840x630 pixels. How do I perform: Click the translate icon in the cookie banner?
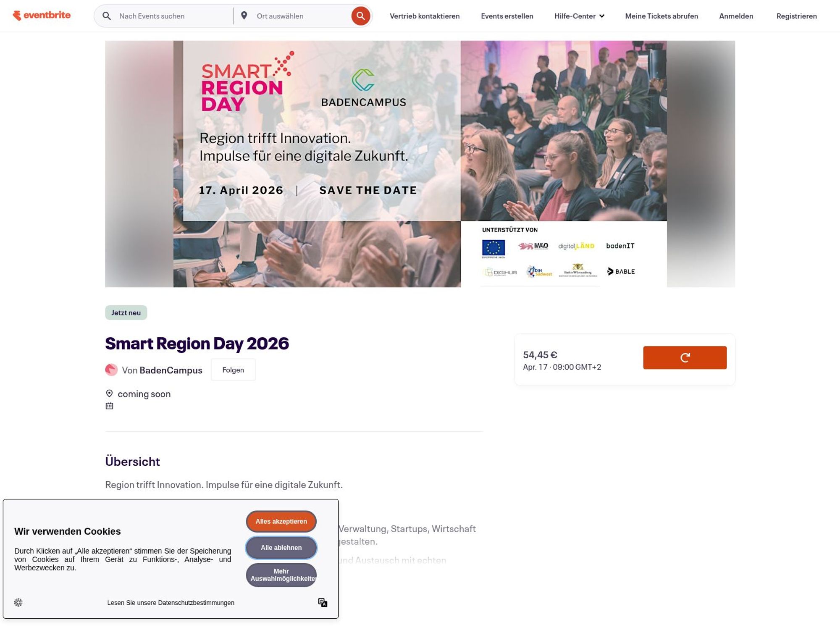point(323,602)
